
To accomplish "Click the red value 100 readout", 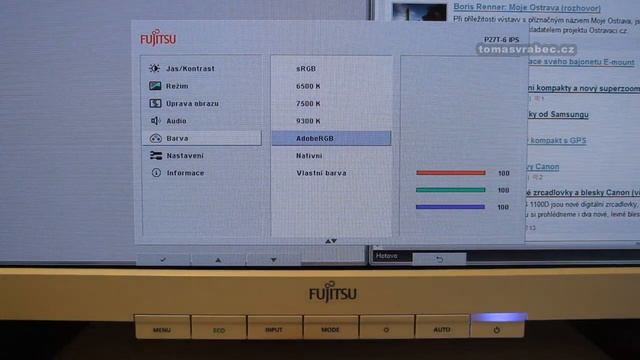I will pyautogui.click(x=504, y=173).
